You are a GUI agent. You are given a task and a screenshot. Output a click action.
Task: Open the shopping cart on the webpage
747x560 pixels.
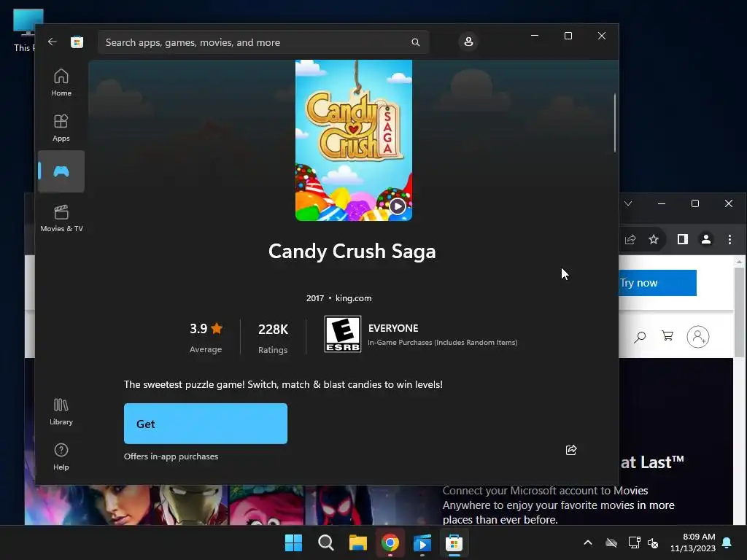click(667, 336)
